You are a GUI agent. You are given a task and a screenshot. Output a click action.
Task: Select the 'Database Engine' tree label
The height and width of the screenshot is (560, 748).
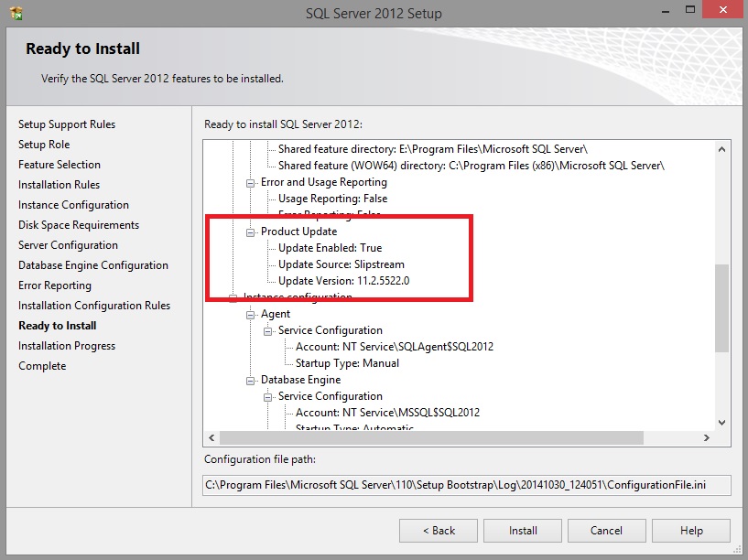tap(301, 380)
